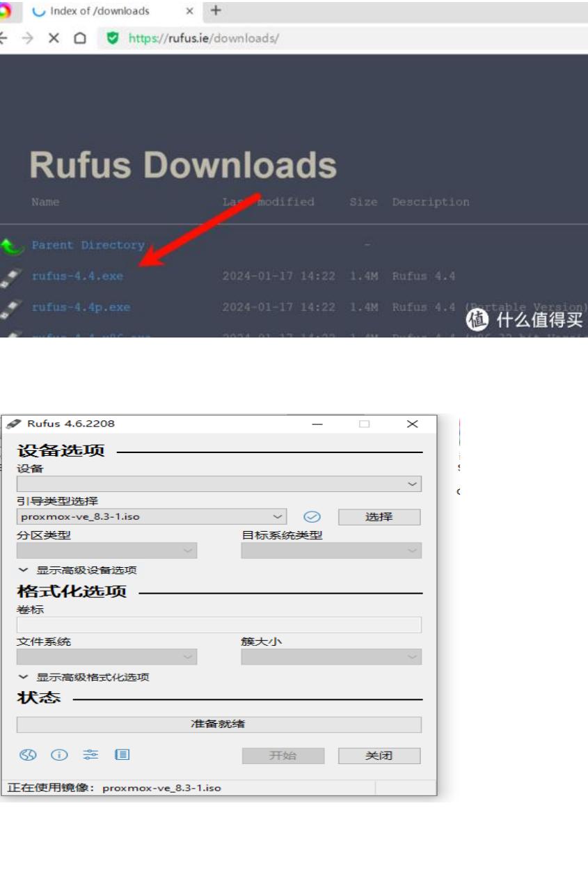The width and height of the screenshot is (588, 888).
Task: Open Rufus settings sliders icon
Action: pos(90,755)
